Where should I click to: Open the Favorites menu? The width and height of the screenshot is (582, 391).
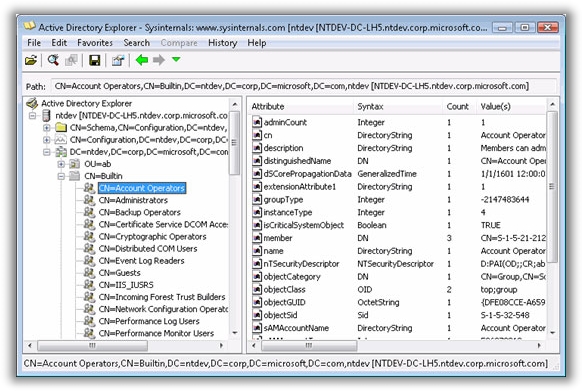click(x=95, y=43)
